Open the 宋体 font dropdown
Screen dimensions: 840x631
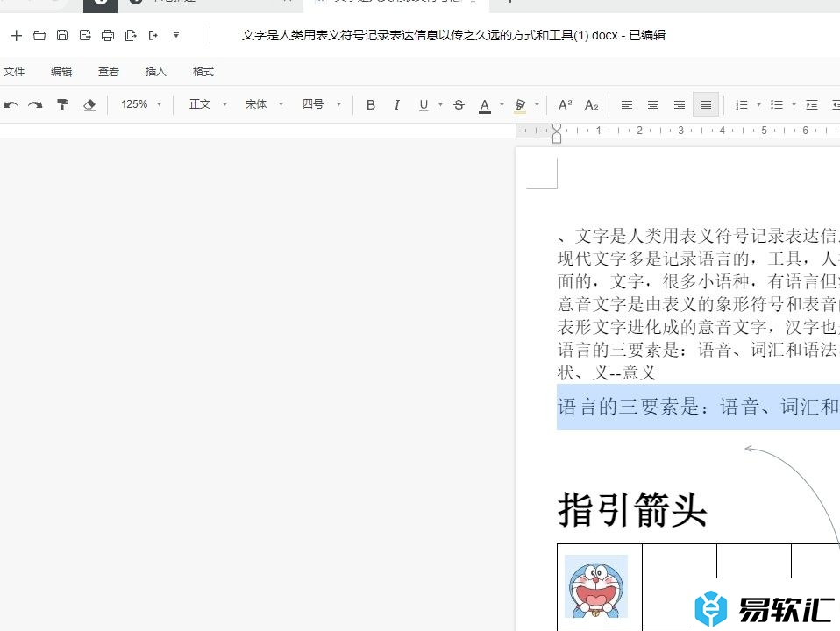click(264, 104)
